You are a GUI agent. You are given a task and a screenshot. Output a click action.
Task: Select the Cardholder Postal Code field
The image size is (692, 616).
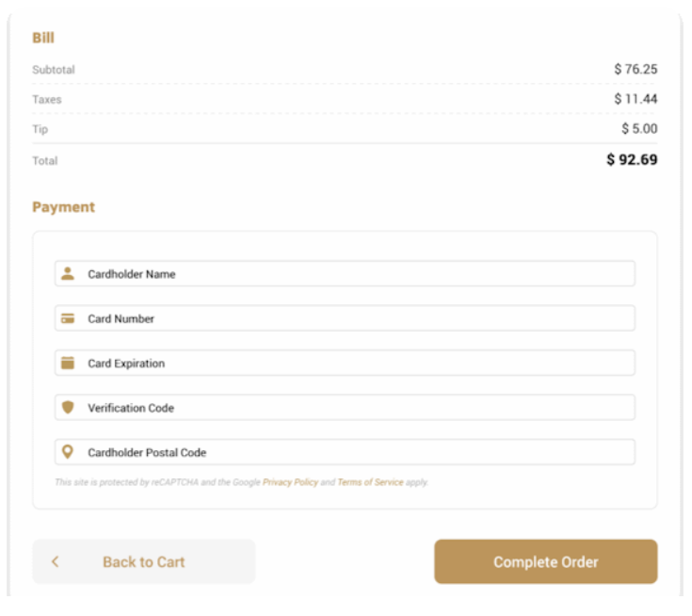coord(358,452)
